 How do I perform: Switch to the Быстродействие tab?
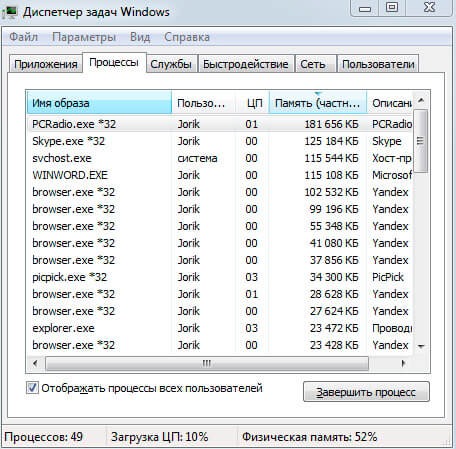click(x=246, y=64)
